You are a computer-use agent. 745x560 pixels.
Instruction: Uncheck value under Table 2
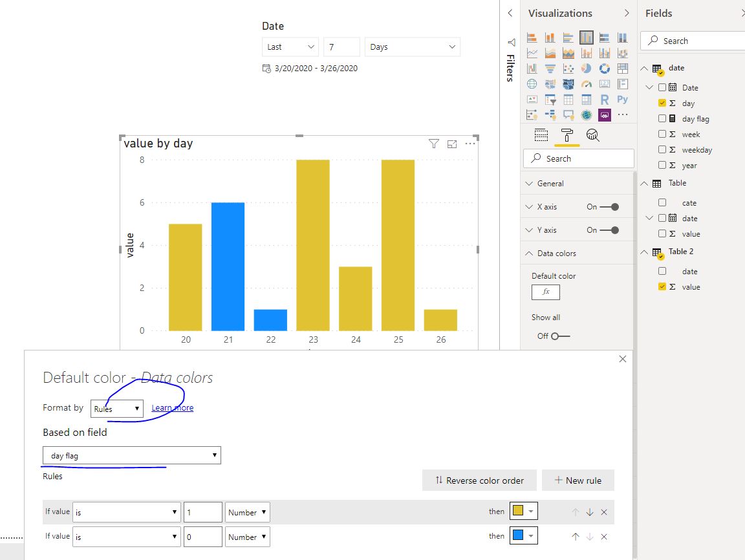pyautogui.click(x=662, y=286)
